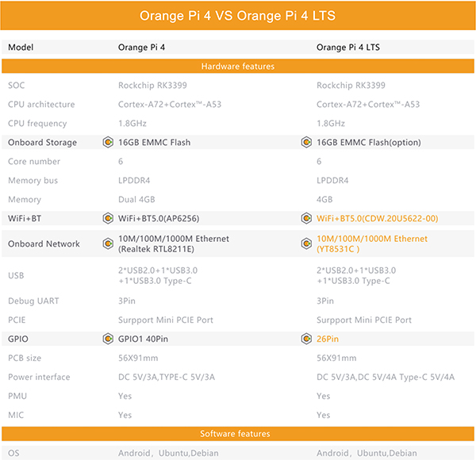Click the hexagon icon beside Realtek RTL8211E Ethernet
This screenshot has width=476, height=460.
(108, 243)
